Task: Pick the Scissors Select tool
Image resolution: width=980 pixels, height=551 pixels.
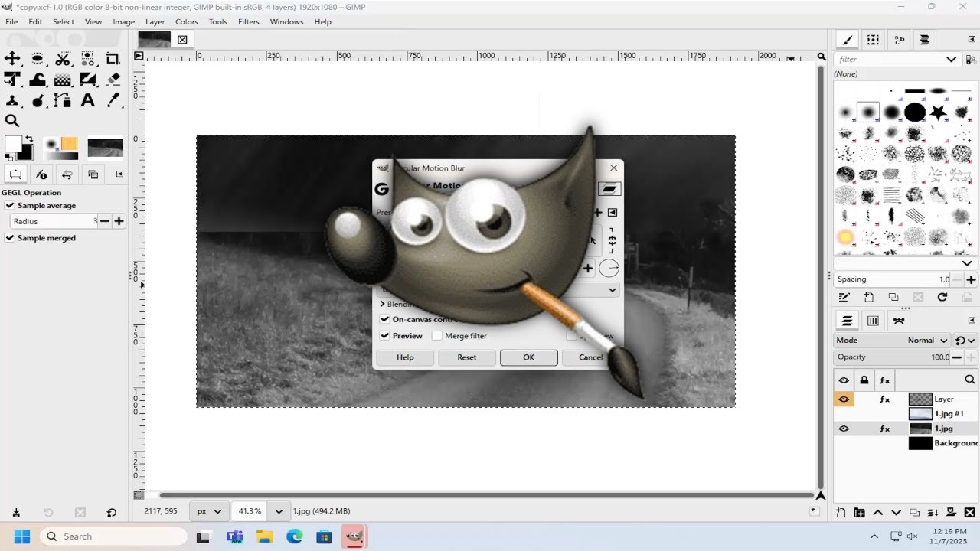Action: pos(63,58)
